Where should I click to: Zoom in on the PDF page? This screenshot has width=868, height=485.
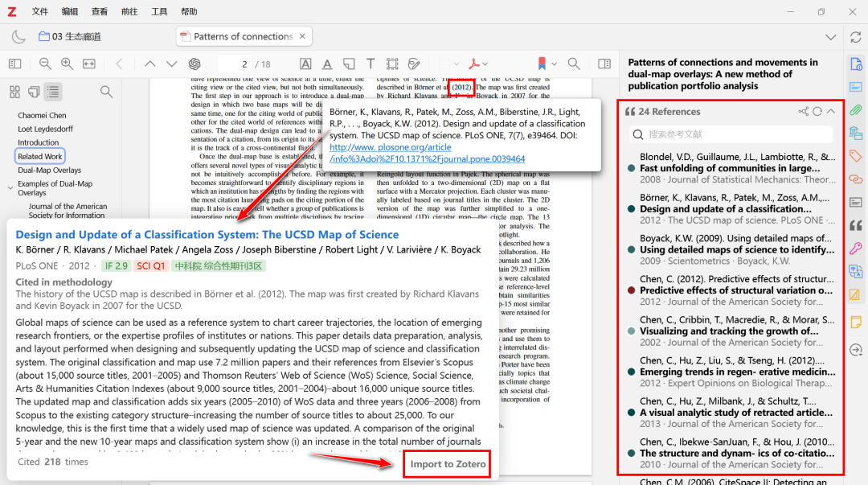tap(67, 64)
